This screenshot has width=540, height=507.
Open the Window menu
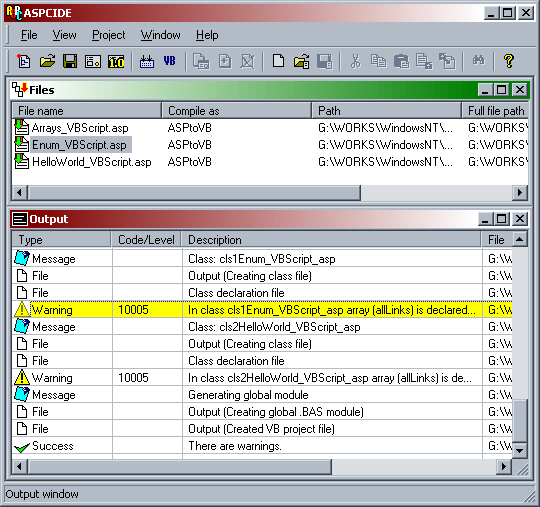point(160,35)
